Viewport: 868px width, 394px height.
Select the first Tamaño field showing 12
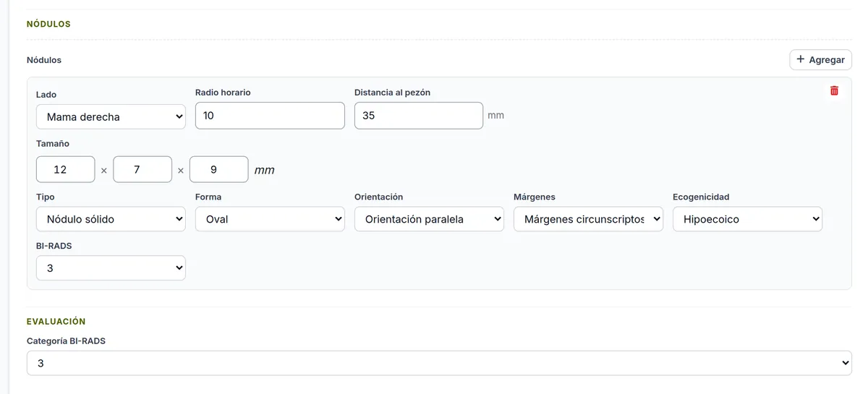click(x=66, y=169)
